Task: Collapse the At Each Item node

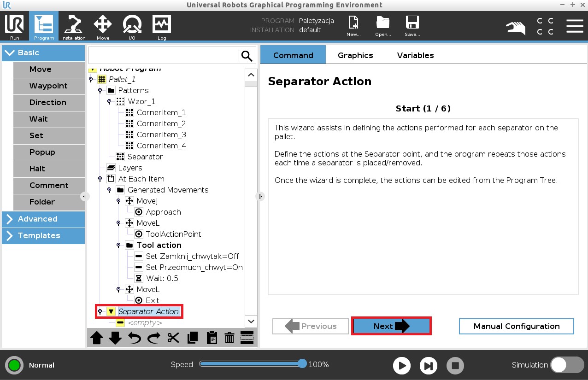Action: click(100, 179)
